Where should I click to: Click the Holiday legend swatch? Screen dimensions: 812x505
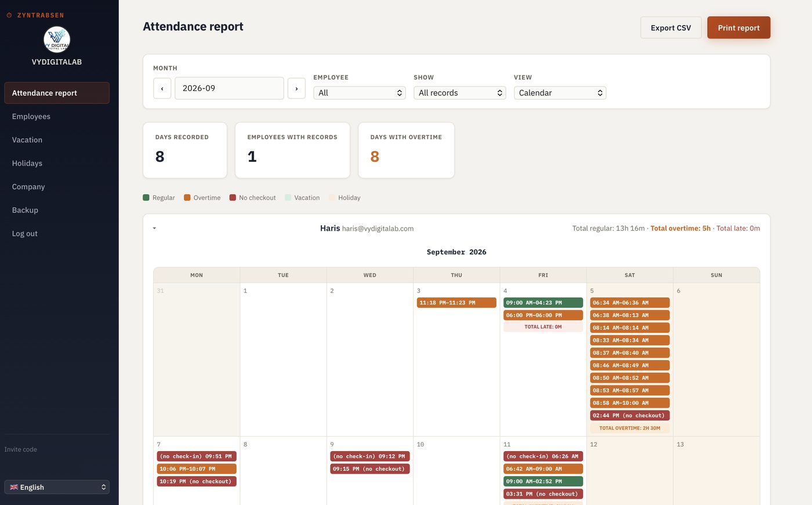coord(332,198)
